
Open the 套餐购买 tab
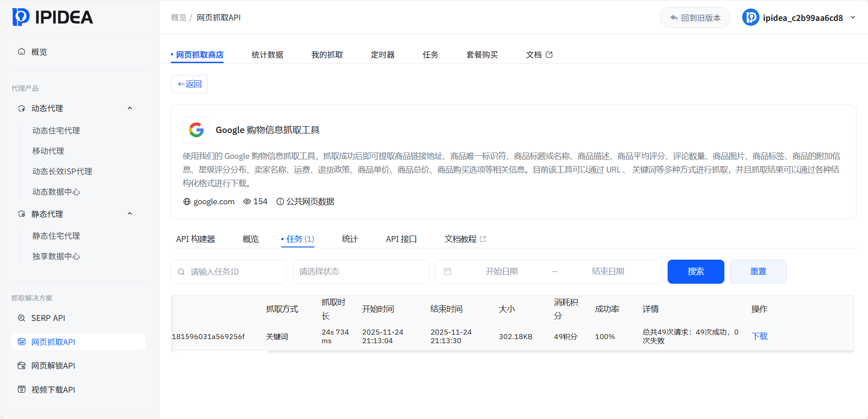[x=482, y=55]
